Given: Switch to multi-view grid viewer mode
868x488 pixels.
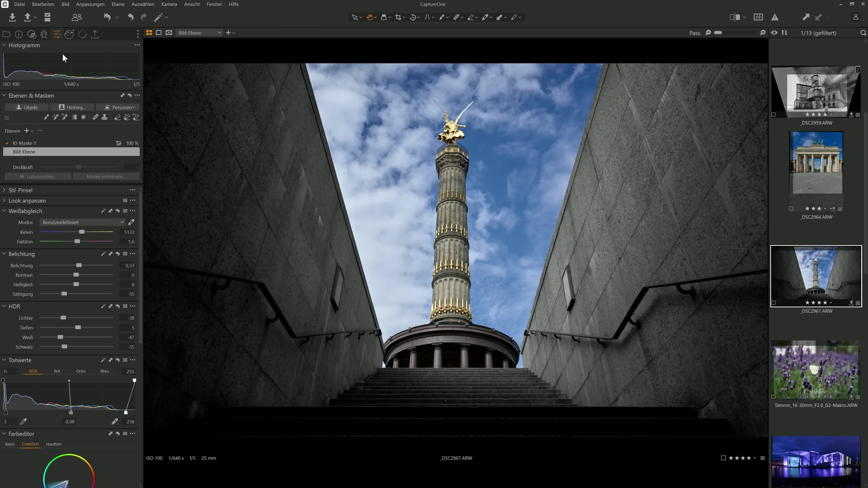Looking at the screenshot, I should pos(149,33).
